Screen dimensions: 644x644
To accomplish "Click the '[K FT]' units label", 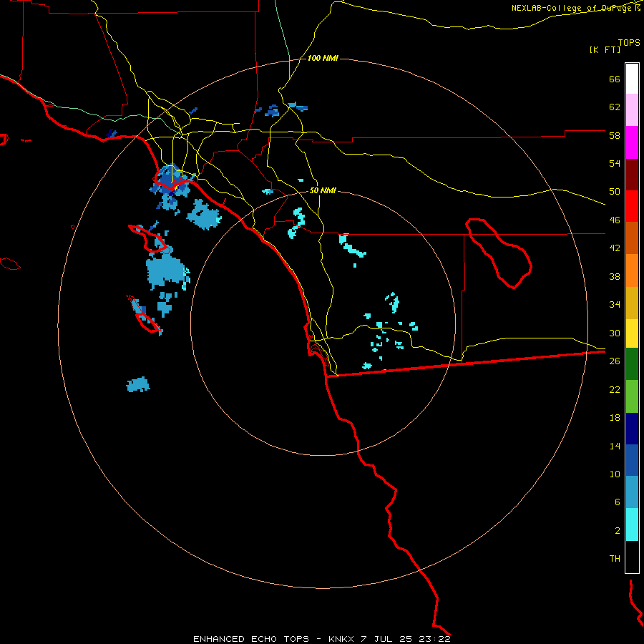I will 605,50.
